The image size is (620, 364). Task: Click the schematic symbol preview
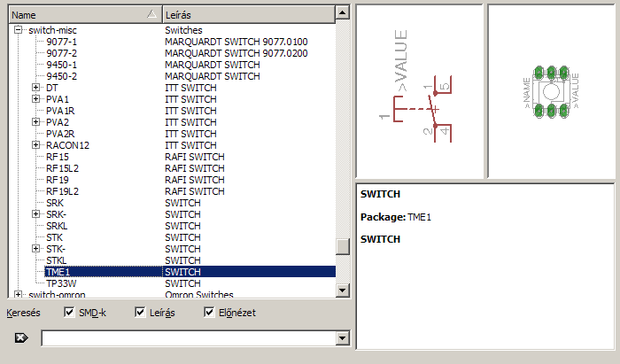coord(420,91)
